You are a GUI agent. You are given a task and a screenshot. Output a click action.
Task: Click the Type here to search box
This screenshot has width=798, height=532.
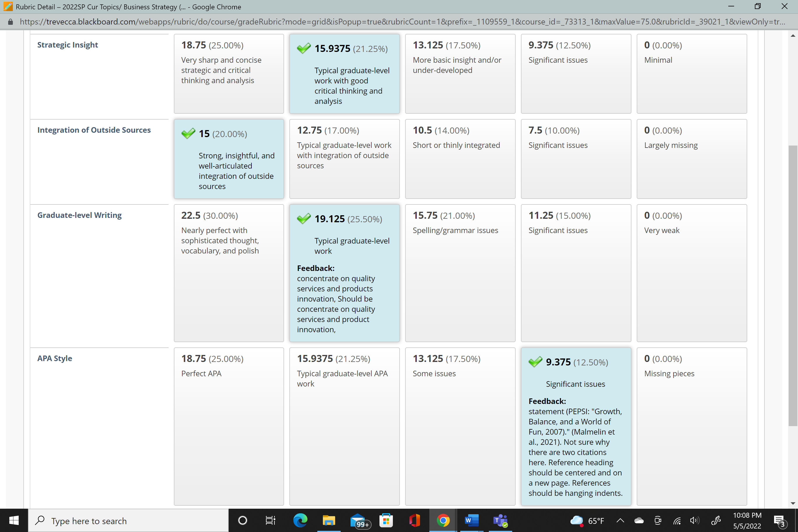(x=128, y=520)
